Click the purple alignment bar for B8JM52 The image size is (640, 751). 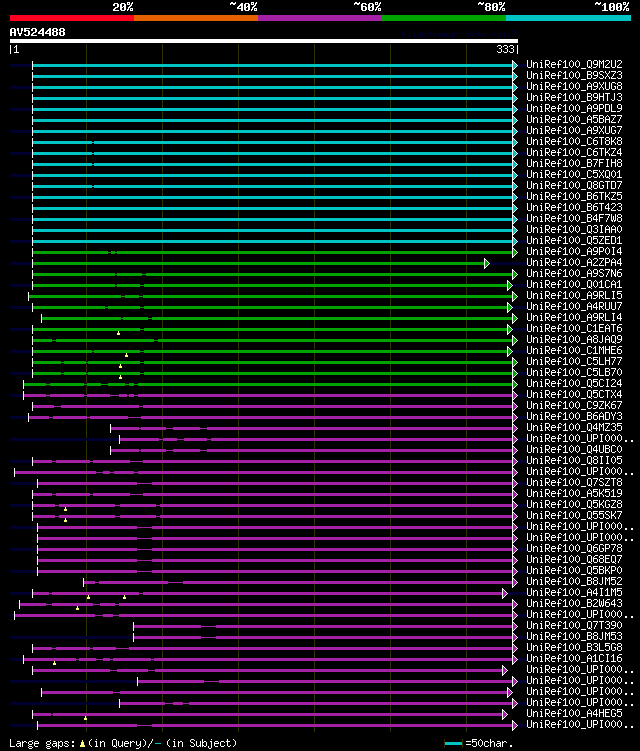click(300, 583)
